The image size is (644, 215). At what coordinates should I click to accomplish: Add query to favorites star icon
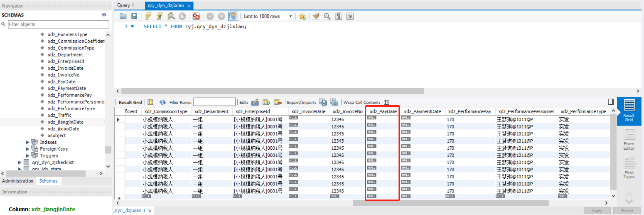[x=302, y=16]
